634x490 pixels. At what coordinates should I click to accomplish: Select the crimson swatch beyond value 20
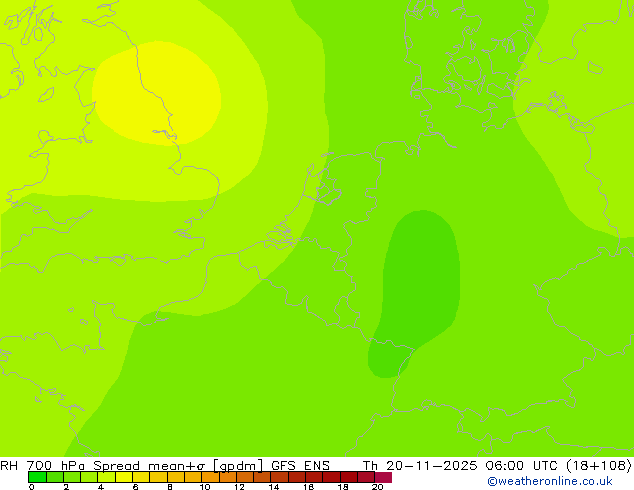(383, 477)
